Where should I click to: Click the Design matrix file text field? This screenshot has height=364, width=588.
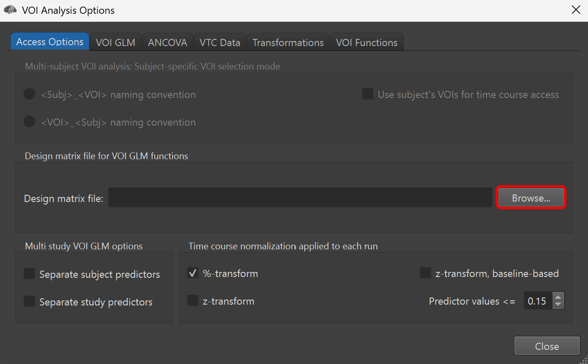300,198
